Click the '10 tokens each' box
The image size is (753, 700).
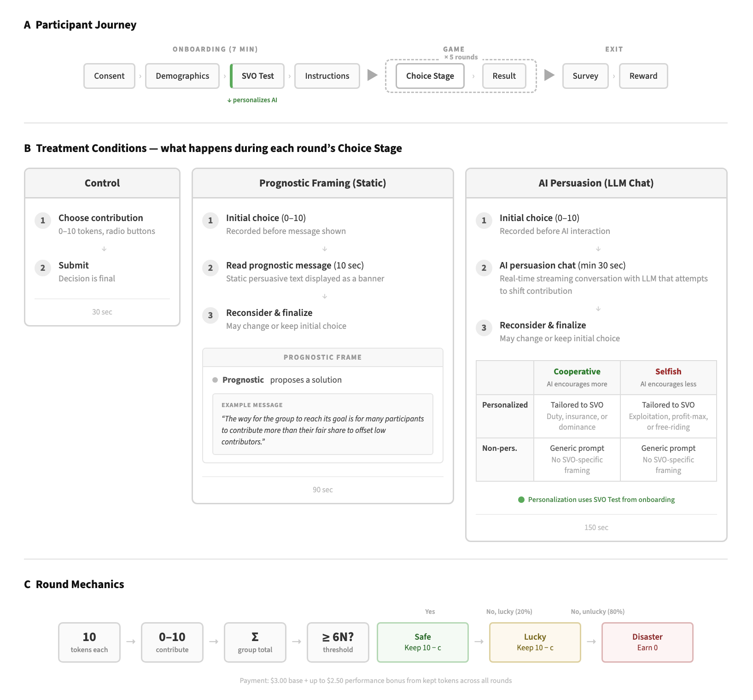coord(89,642)
